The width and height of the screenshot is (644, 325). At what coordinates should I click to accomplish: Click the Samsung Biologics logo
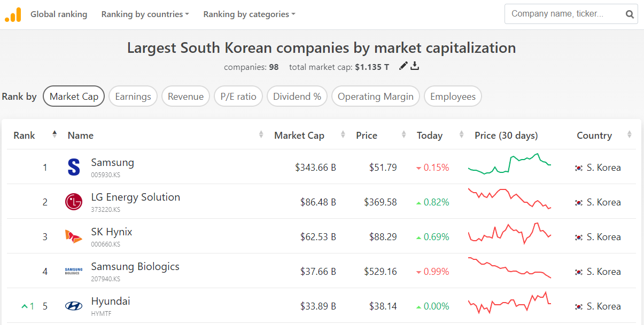(x=74, y=271)
